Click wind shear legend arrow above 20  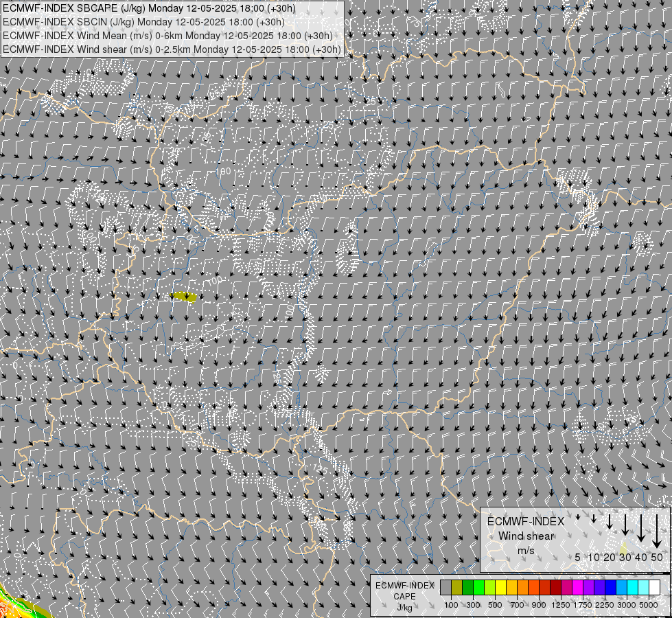610,522
